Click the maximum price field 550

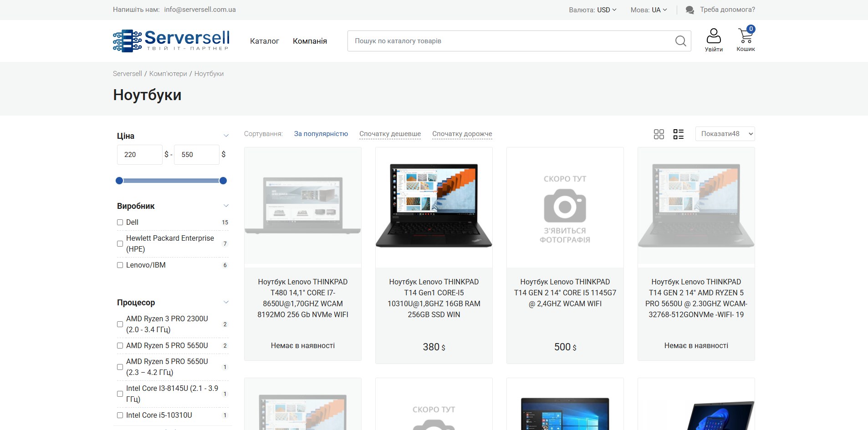point(197,155)
